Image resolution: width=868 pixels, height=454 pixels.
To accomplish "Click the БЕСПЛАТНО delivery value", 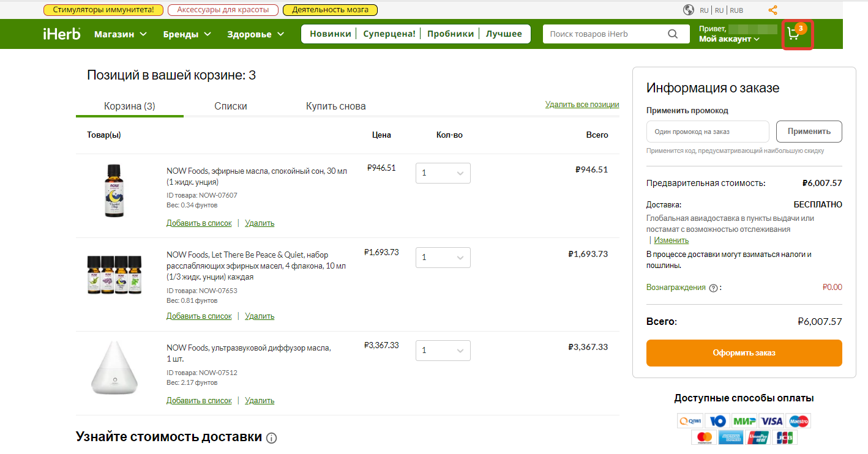I will pyautogui.click(x=818, y=204).
